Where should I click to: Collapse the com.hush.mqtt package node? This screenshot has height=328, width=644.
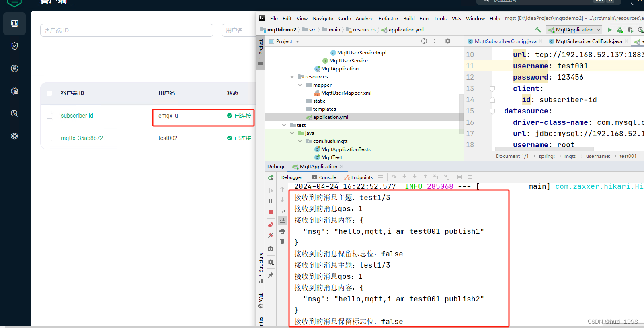click(300, 141)
